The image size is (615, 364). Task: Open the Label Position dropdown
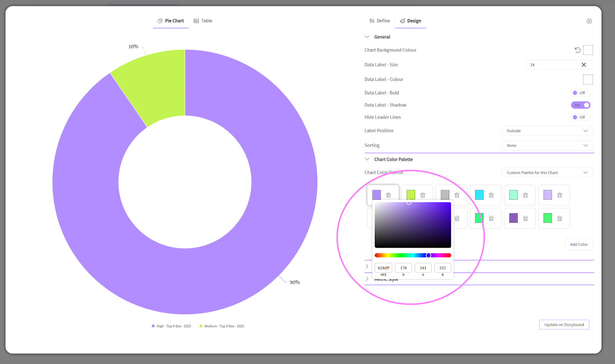547,131
